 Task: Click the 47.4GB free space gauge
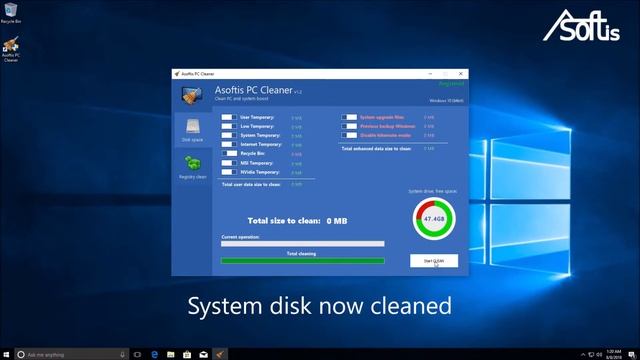coord(434,219)
